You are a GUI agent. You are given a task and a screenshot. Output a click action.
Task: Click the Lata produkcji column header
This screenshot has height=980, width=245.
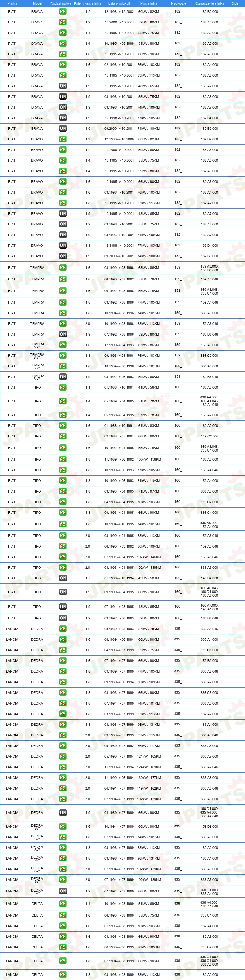coord(119,3)
